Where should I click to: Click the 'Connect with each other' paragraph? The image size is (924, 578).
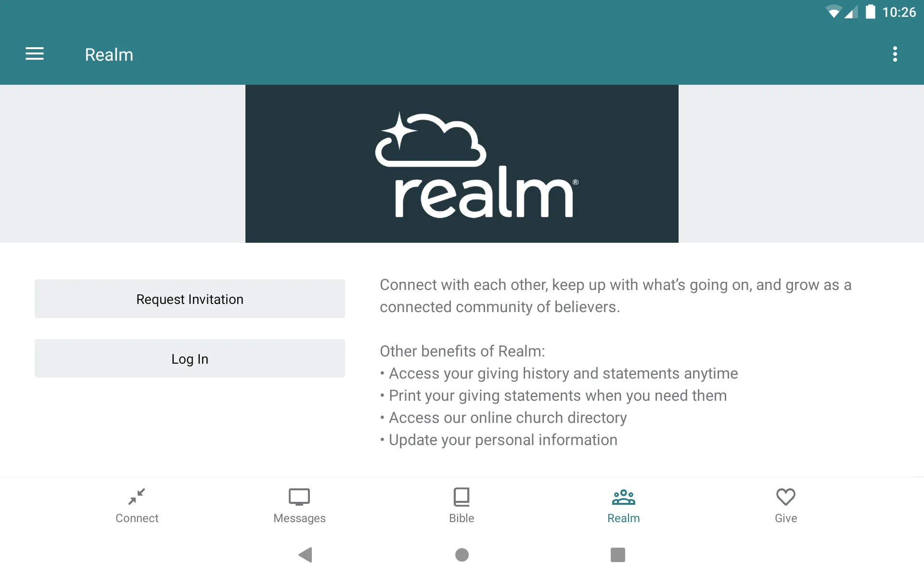point(616,296)
